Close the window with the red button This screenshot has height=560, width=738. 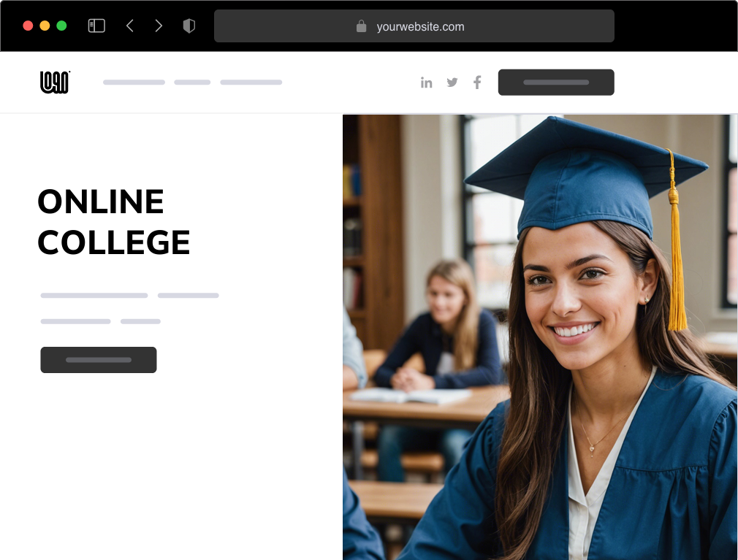point(28,26)
